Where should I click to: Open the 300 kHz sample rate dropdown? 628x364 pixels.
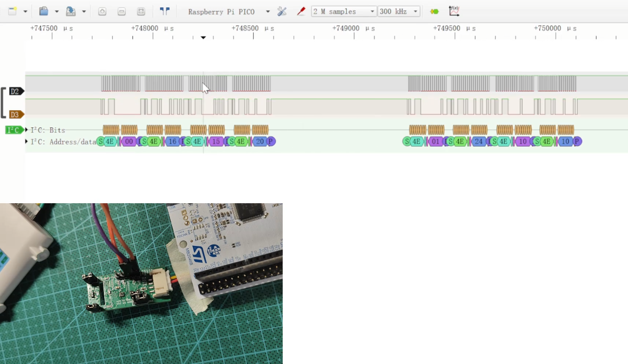pyautogui.click(x=415, y=12)
